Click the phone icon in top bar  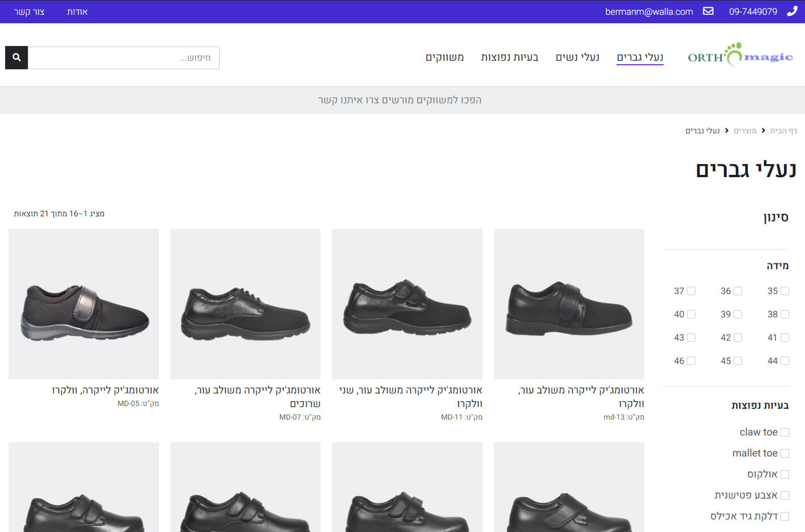tap(792, 11)
